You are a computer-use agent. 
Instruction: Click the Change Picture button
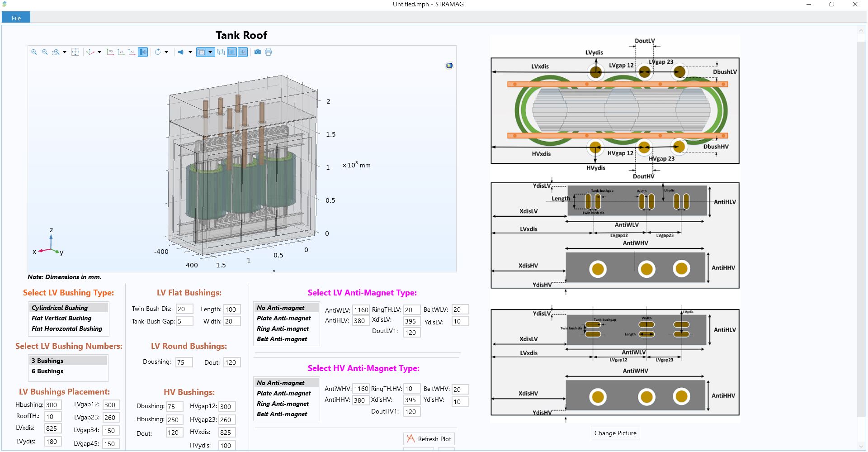pos(615,433)
